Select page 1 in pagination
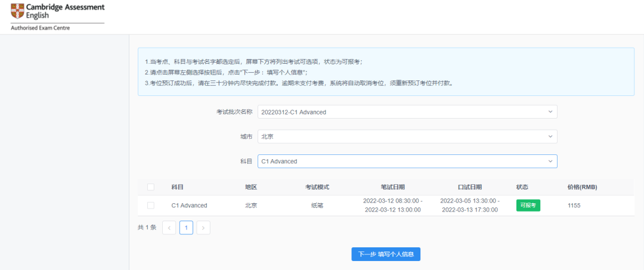The width and height of the screenshot is (644, 270). pyautogui.click(x=186, y=227)
